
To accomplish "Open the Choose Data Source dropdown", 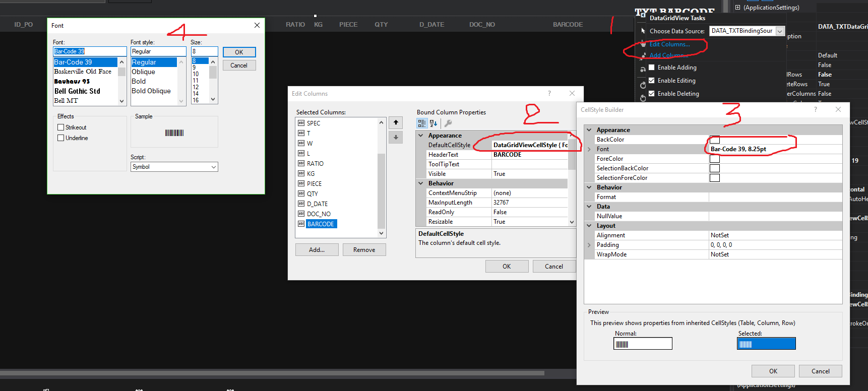I will [780, 31].
